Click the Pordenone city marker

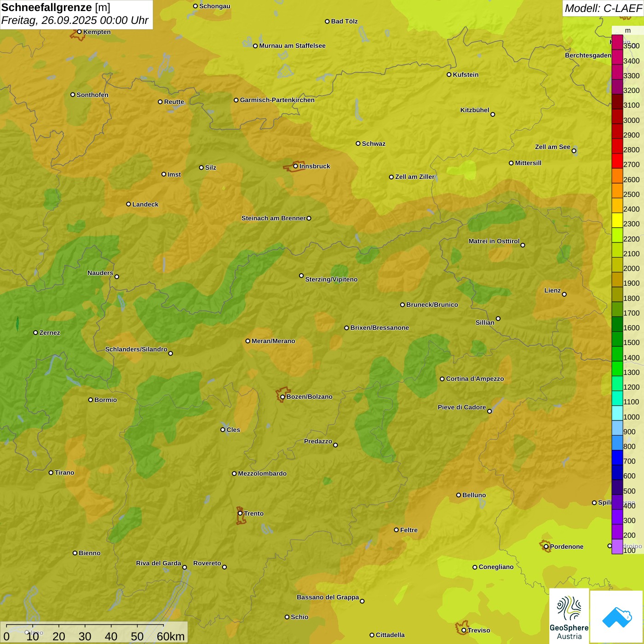(546, 547)
